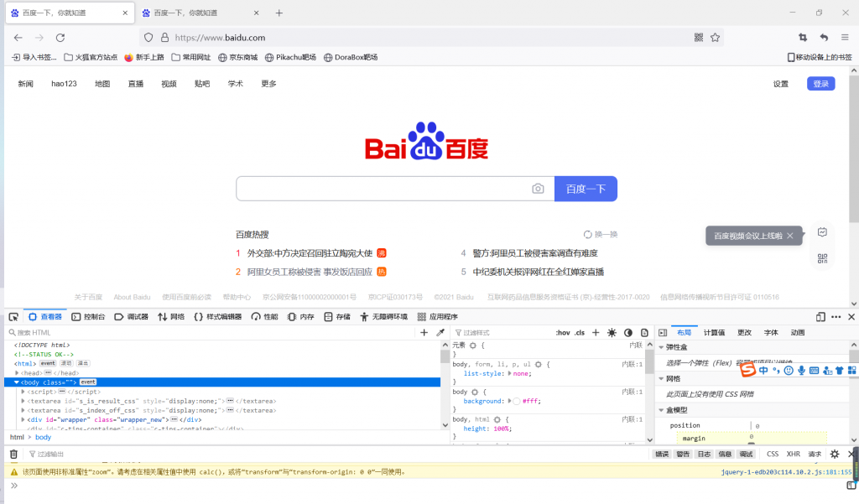
Task: Open responsive design mode icon
Action: pyautogui.click(x=820, y=317)
